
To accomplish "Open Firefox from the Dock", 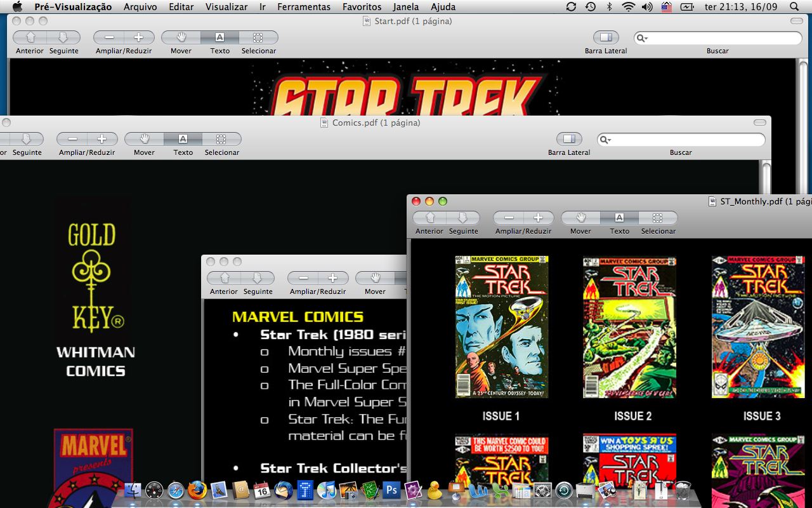I will (x=197, y=490).
